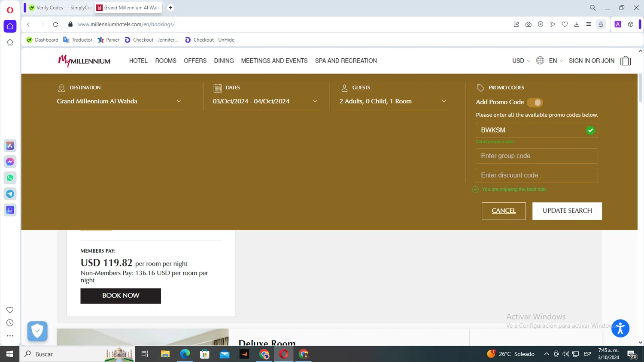Click the MyMillennium logo
Image resolution: width=644 pixels, height=362 pixels.
click(x=84, y=61)
